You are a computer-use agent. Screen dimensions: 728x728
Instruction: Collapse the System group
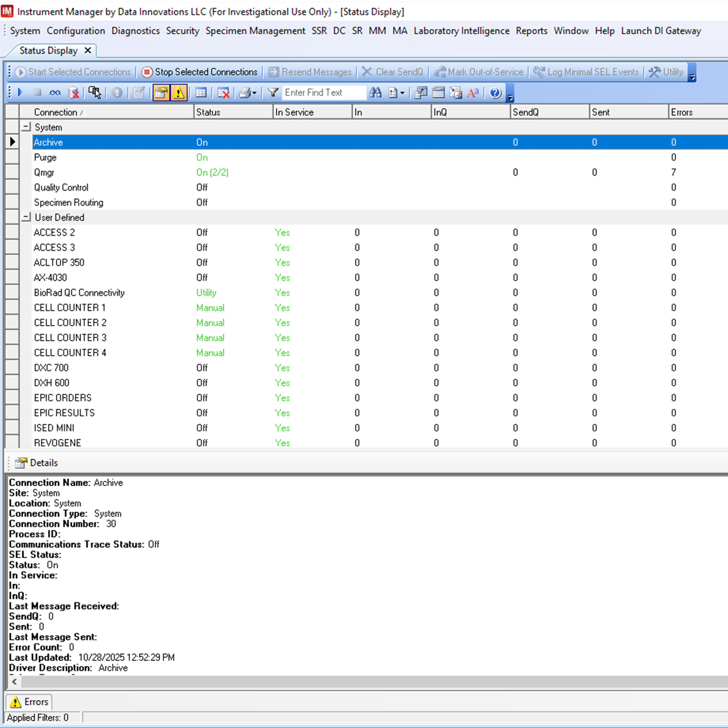click(x=26, y=127)
